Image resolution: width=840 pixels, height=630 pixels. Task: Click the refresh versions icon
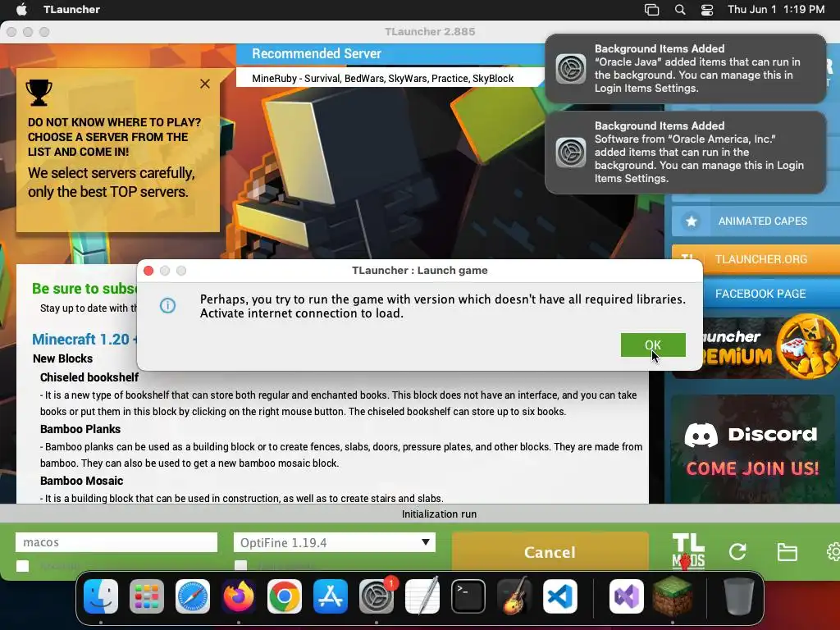[737, 552]
